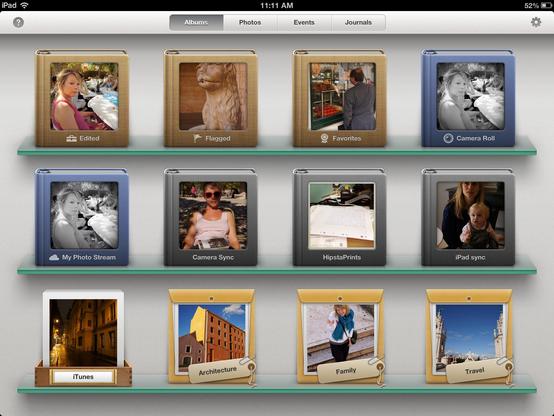Open the My Photo Stream album
This screenshot has height=416, width=554.
82,217
